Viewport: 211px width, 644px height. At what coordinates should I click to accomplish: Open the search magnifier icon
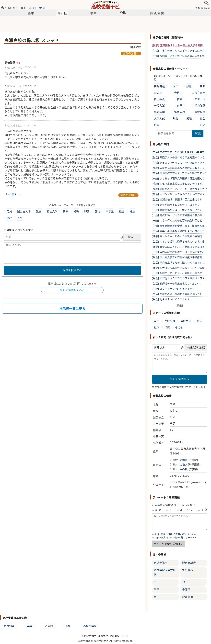pyautogui.click(x=206, y=3)
